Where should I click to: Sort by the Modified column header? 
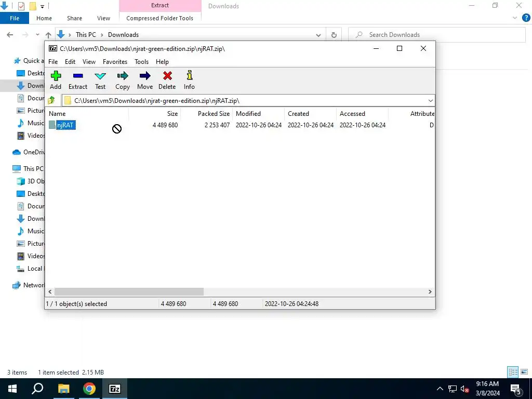pos(259,114)
